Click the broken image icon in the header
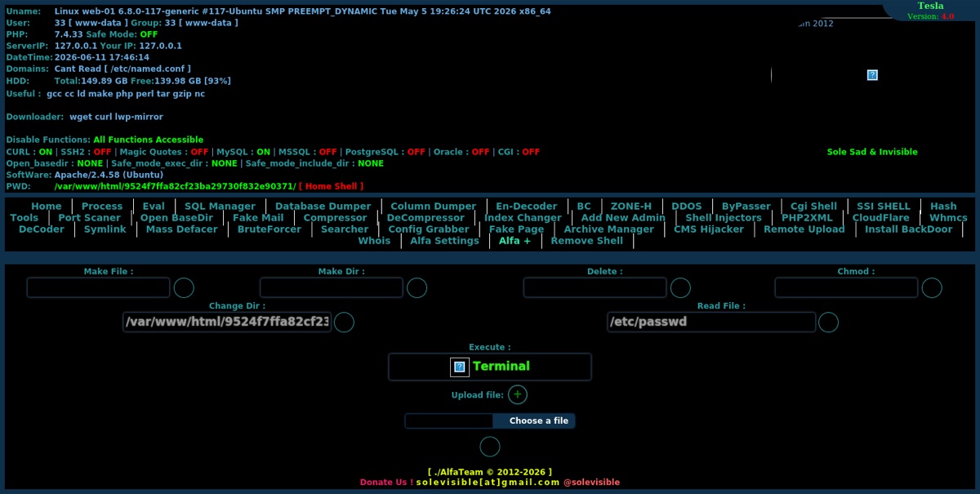The image size is (980, 494). pos(872,75)
